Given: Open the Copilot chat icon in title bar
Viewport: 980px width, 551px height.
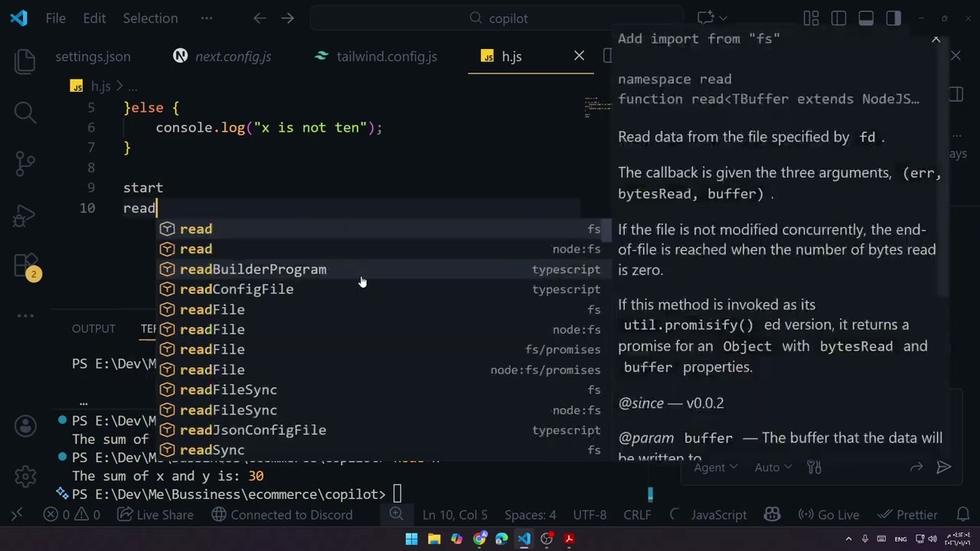Looking at the screenshot, I should (x=705, y=18).
